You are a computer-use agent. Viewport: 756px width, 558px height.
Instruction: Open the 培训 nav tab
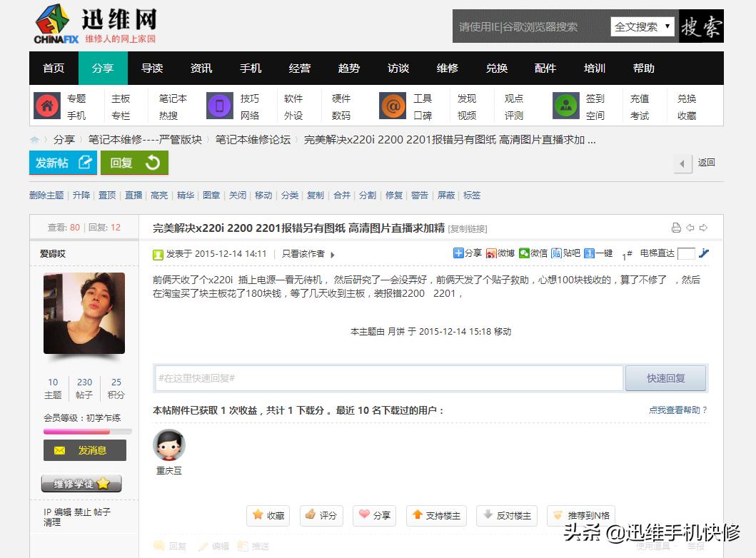click(595, 68)
